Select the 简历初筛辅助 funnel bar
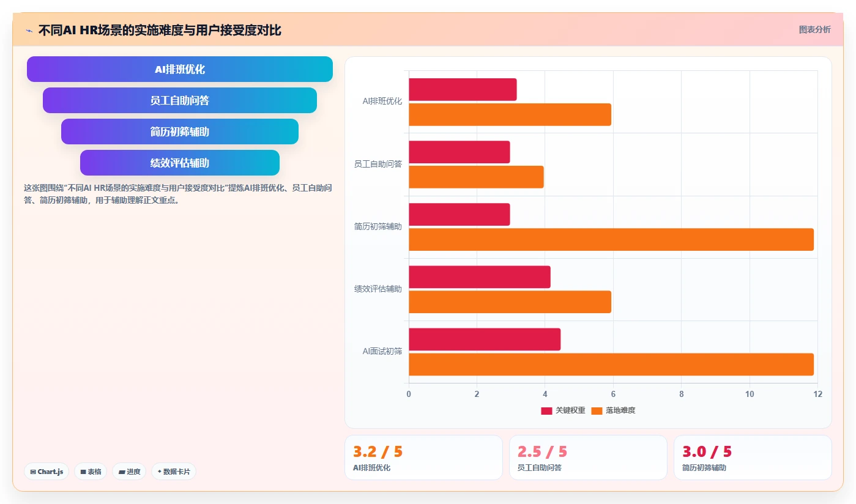 [180, 132]
